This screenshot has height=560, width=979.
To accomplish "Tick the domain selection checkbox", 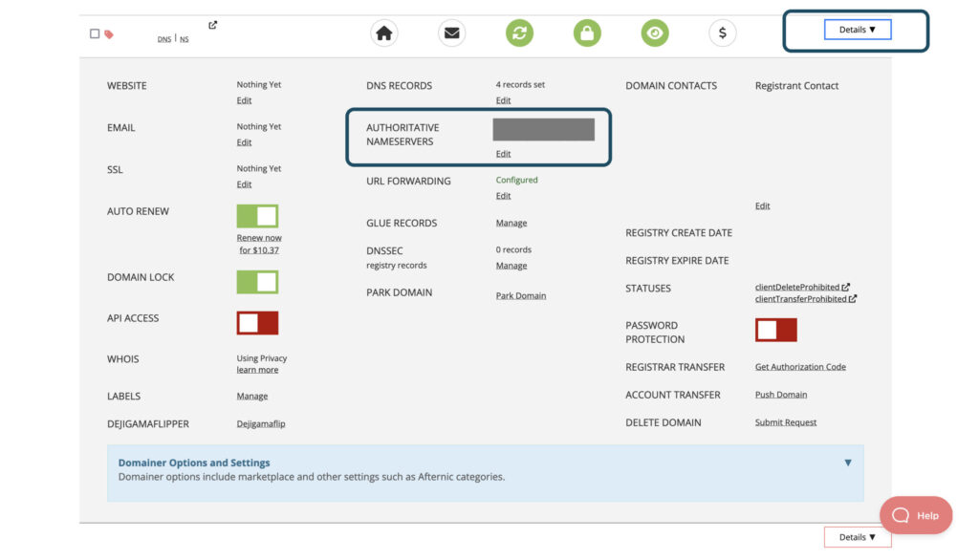I will coord(95,33).
